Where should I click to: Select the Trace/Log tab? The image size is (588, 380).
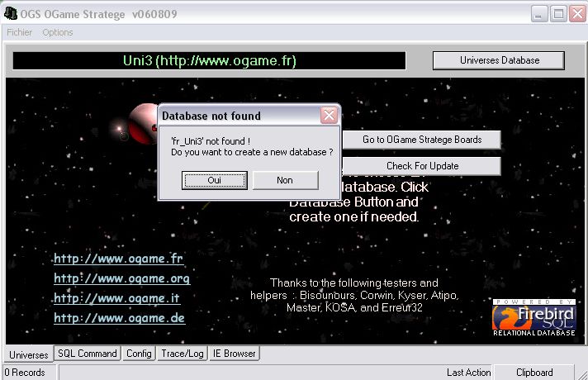point(182,354)
